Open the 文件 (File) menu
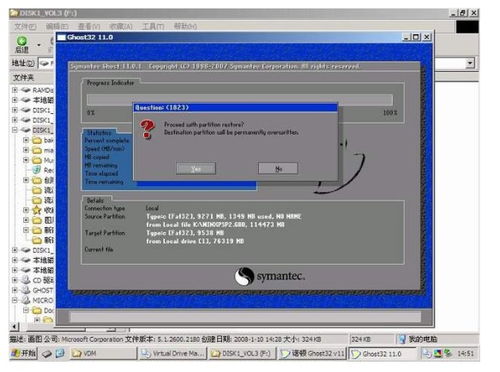 [x=25, y=26]
